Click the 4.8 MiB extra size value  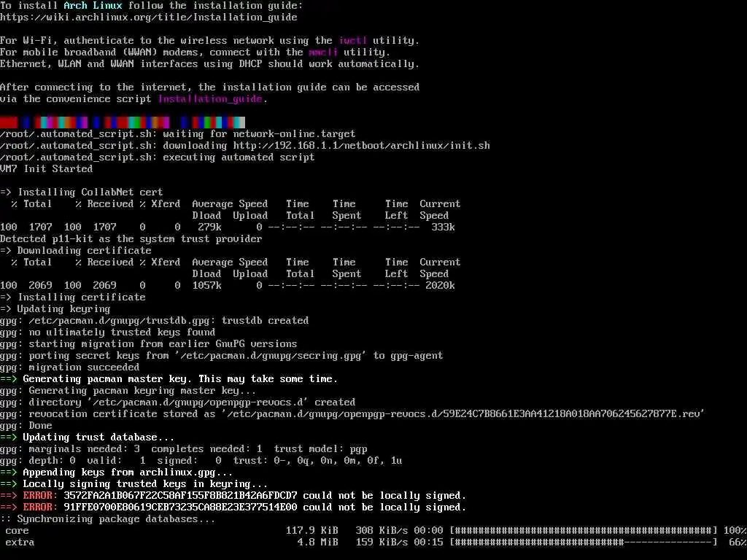[x=318, y=542]
